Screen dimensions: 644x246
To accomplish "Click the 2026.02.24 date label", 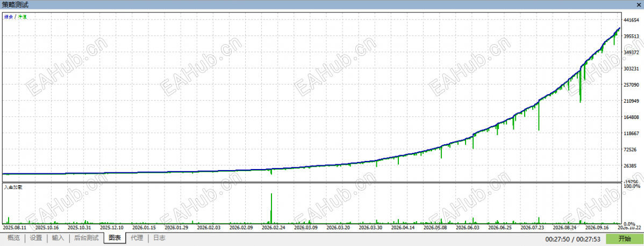I will coord(274,227).
